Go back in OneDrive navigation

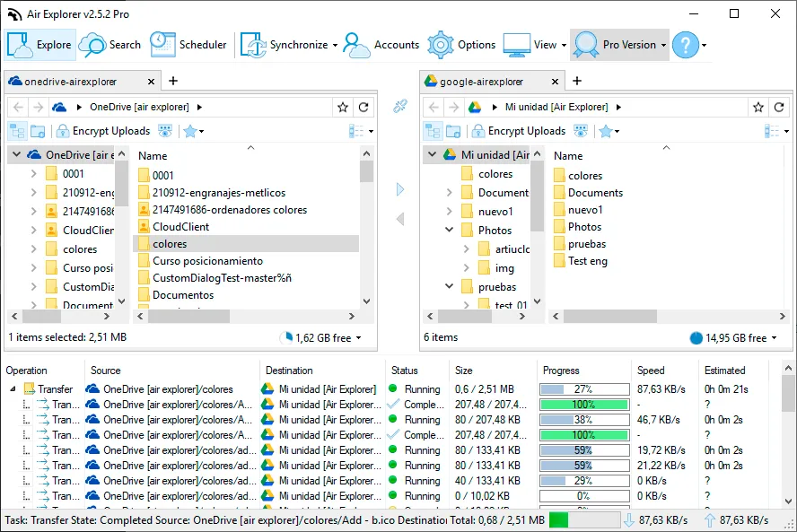pyautogui.click(x=18, y=108)
